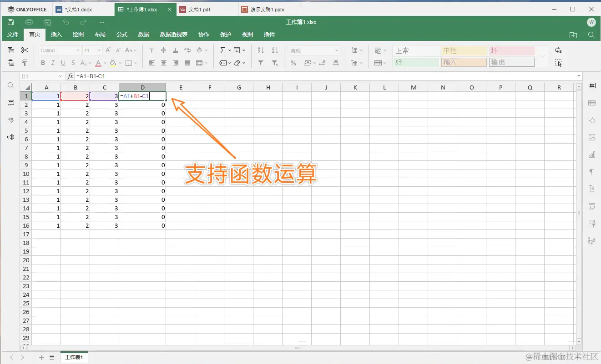Open the comments panel in the left sidebar
The height and width of the screenshot is (364, 601).
(11, 103)
